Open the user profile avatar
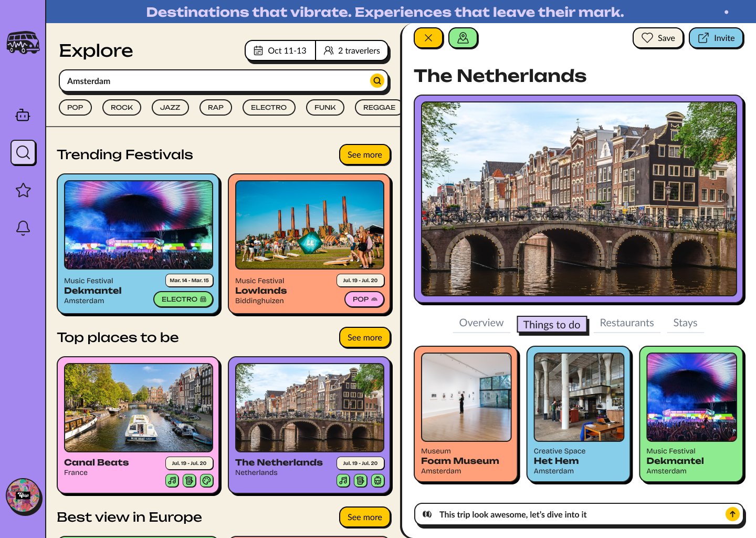The width and height of the screenshot is (756, 538). point(23,496)
